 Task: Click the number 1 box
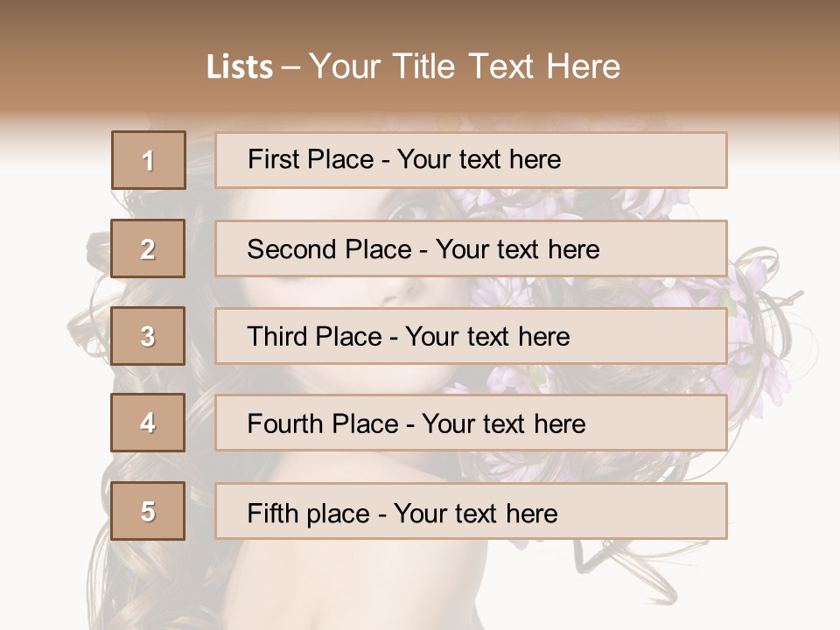pyautogui.click(x=148, y=160)
